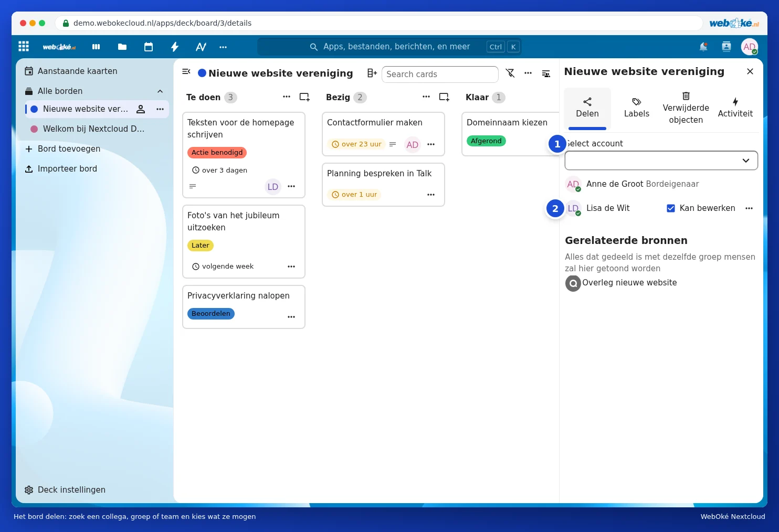
Task: Open Aanstaande kaarten in sidebar
Action: 94,71
